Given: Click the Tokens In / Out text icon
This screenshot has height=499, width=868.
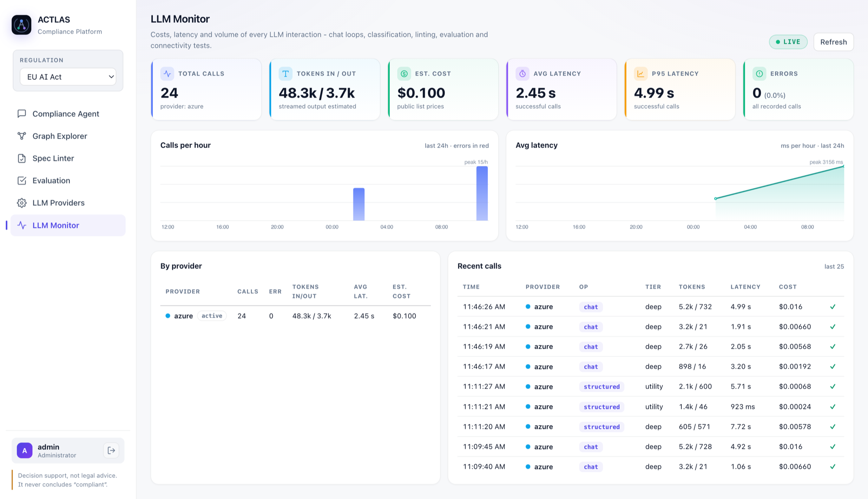Looking at the screenshot, I should coord(286,74).
